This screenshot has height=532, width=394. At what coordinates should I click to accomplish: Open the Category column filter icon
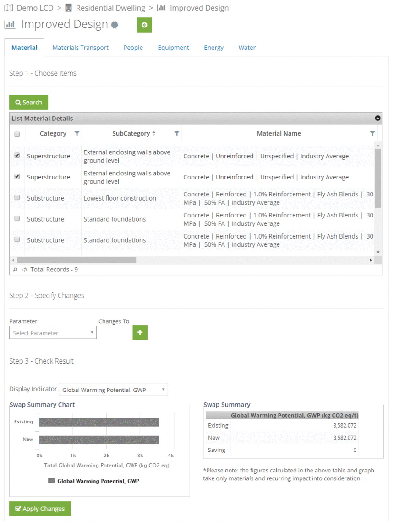point(77,134)
